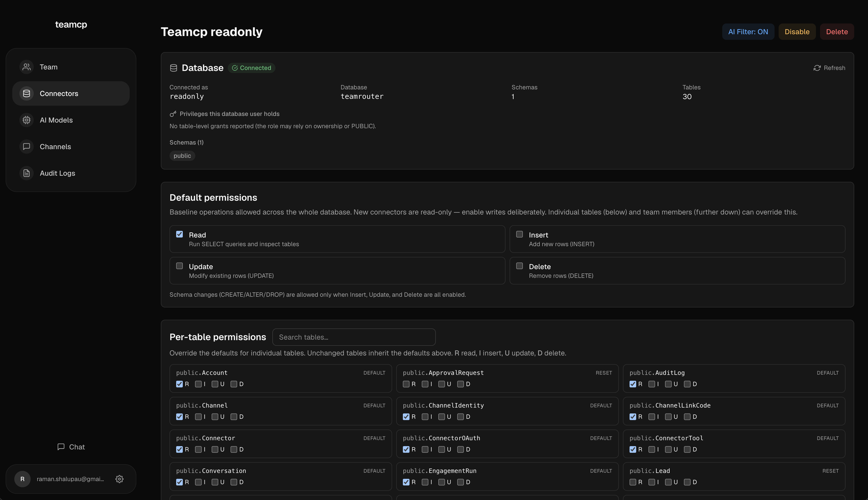The image size is (868, 500).
Task: Click the teamcp logo text
Action: pyautogui.click(x=71, y=24)
